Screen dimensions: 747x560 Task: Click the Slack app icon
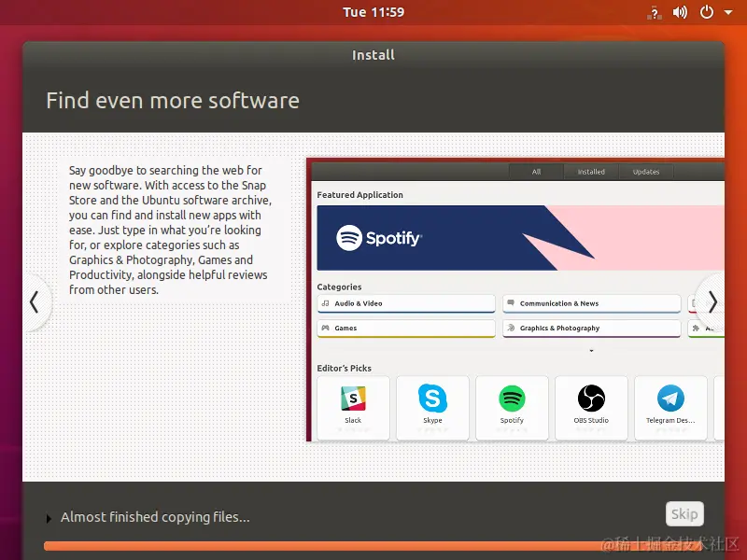click(x=353, y=399)
